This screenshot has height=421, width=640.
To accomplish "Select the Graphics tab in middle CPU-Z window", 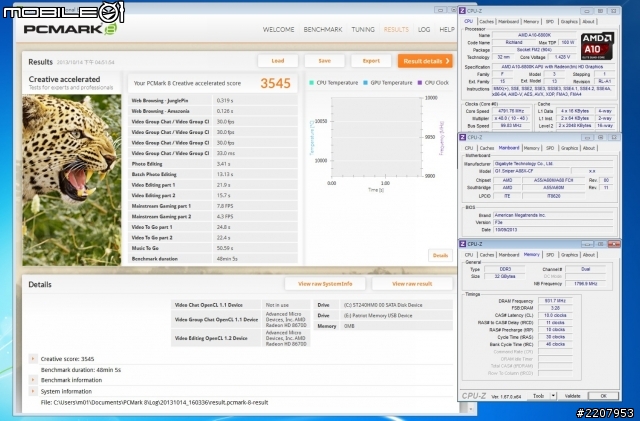I will point(569,148).
